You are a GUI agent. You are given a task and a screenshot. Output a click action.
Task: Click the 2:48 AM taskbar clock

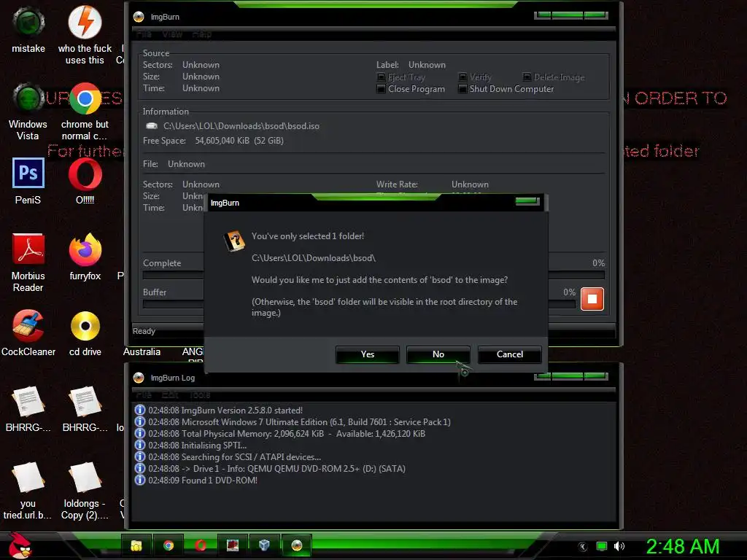click(683, 547)
